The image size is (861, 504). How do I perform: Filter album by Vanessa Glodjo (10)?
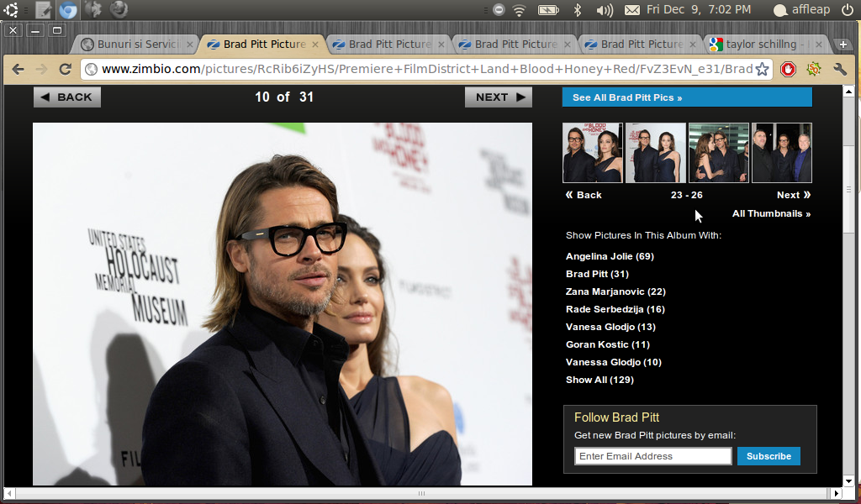point(614,362)
